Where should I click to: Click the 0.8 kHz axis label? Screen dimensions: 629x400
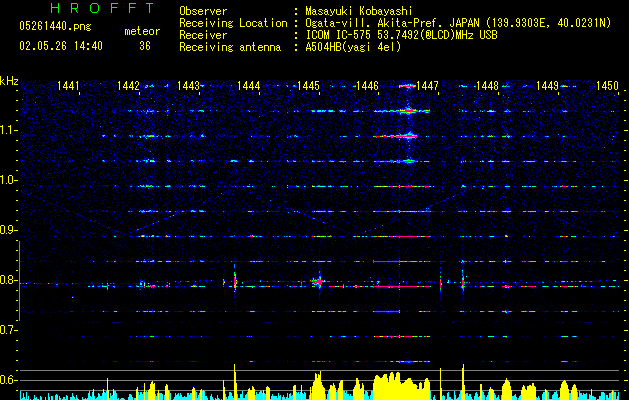click(8, 280)
